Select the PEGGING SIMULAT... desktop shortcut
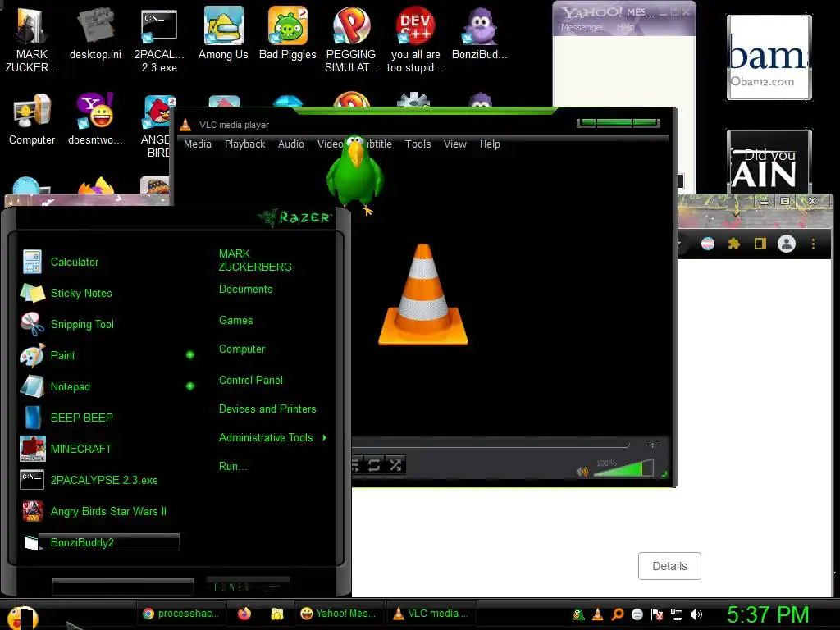The image size is (840, 630). click(351, 39)
